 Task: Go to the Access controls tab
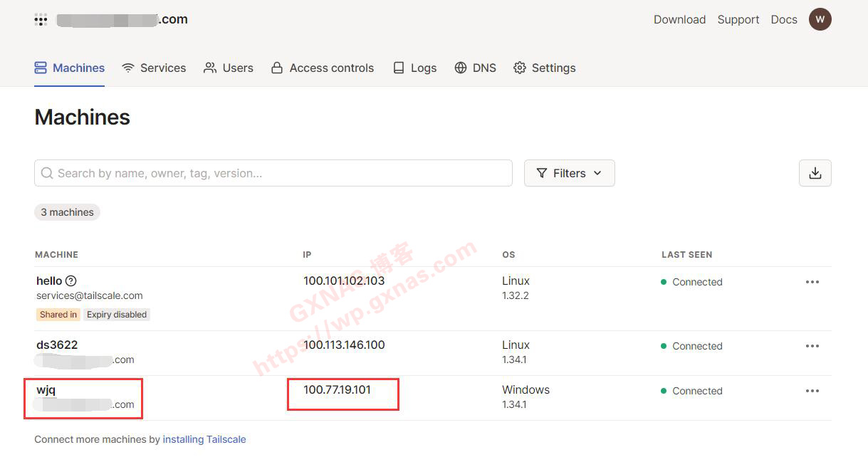[323, 68]
